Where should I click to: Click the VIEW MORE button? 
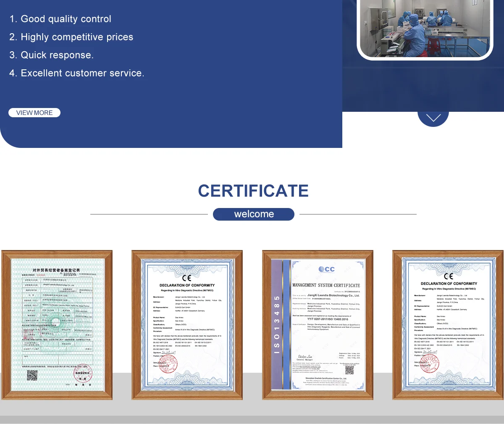coord(34,113)
